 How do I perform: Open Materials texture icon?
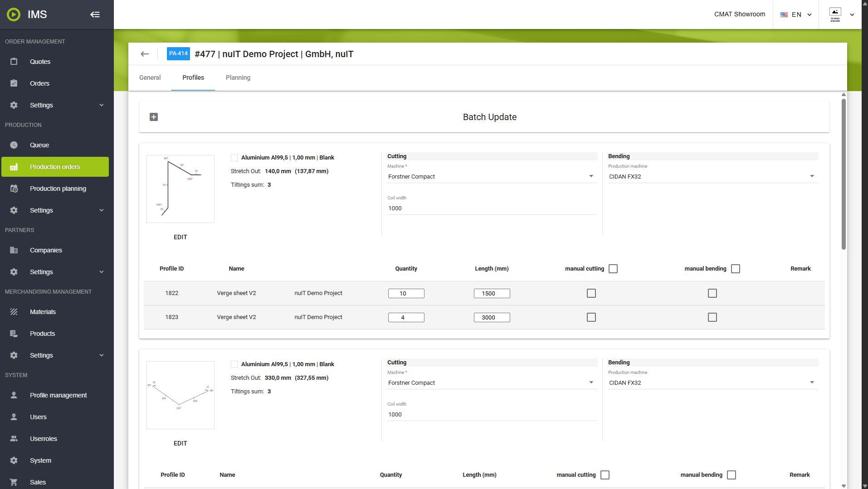[x=14, y=312]
